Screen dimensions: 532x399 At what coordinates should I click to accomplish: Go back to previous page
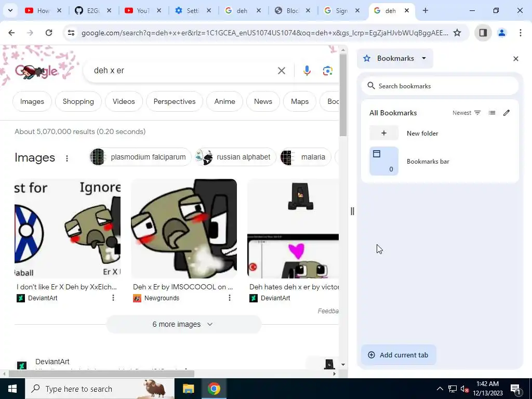coord(11,33)
